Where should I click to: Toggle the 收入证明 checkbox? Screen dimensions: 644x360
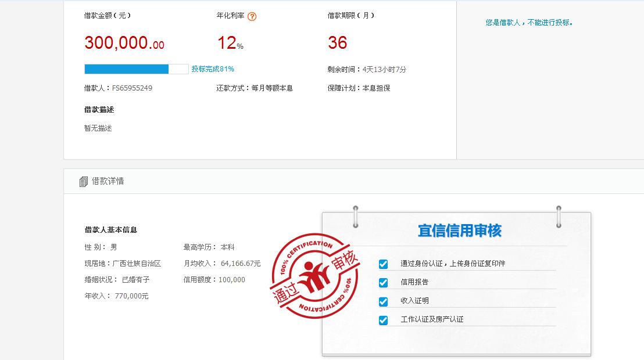click(383, 301)
